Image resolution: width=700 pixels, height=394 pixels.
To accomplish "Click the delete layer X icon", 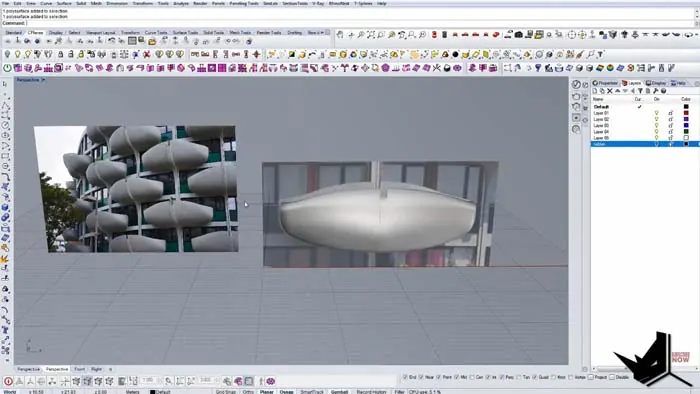I will point(610,91).
